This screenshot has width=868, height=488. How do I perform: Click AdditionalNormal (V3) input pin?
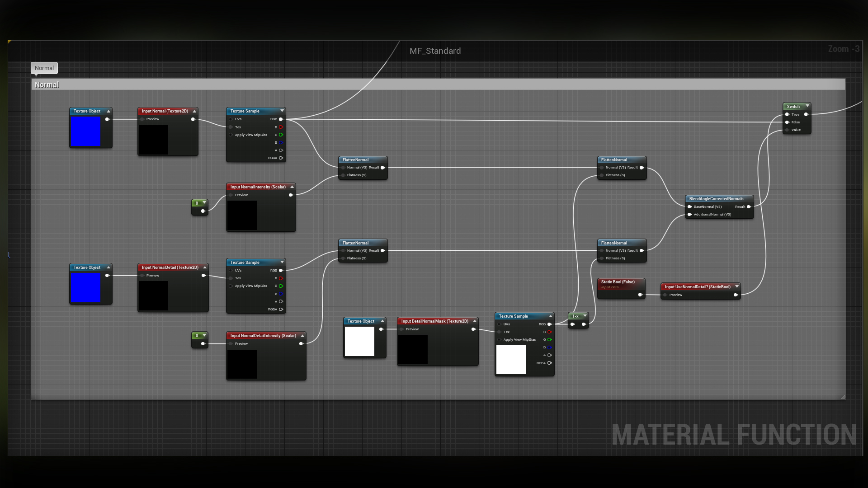pyautogui.click(x=689, y=215)
